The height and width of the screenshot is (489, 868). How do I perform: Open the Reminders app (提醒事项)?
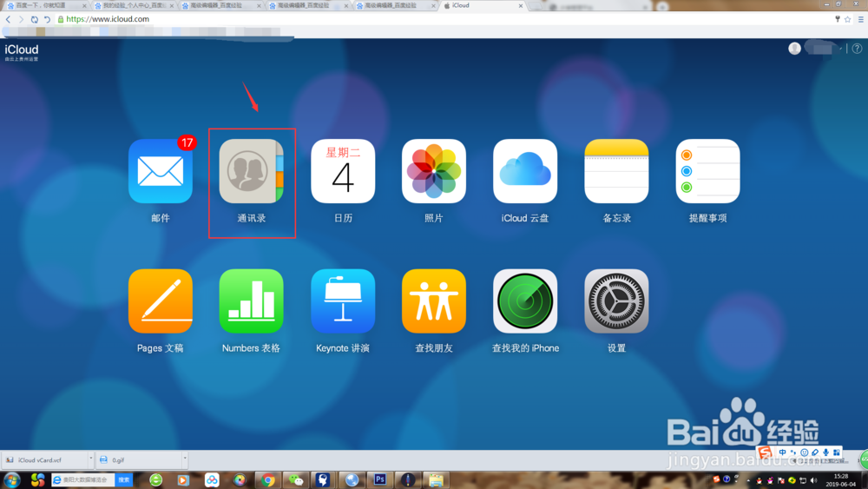(707, 171)
